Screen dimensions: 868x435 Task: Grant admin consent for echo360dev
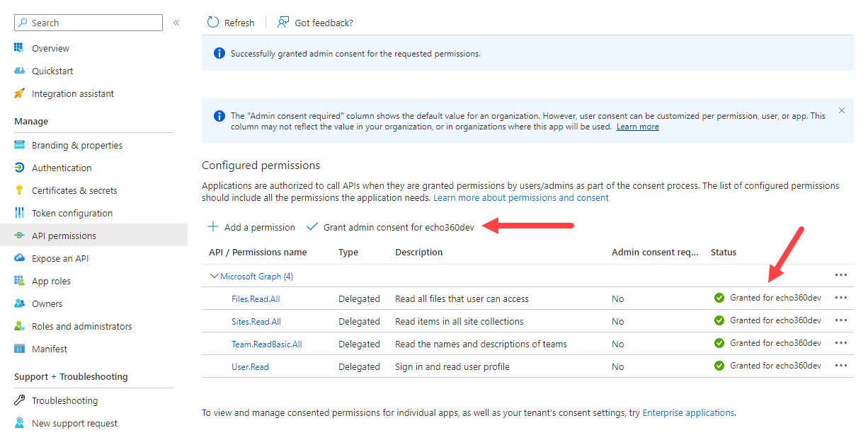point(390,227)
